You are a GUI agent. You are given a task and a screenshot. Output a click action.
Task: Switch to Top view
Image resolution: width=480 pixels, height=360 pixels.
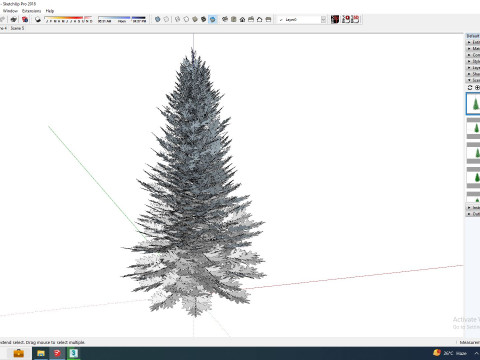(234, 19)
